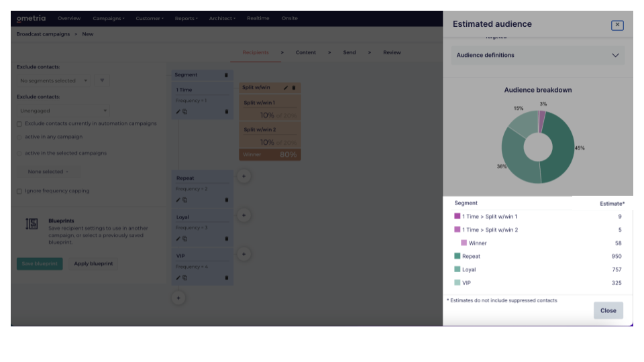The image size is (644, 362).
Task: Click the Winner row in the segment table
Action: [x=537, y=243]
